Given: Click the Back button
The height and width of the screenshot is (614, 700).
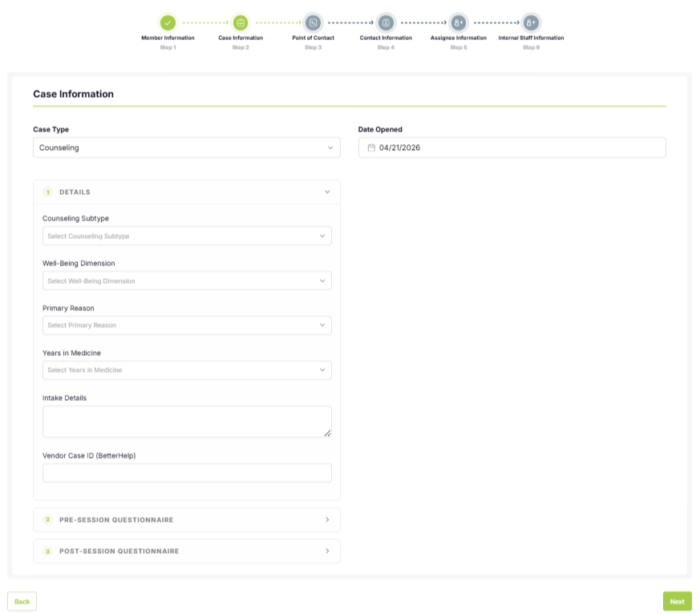Looking at the screenshot, I should pyautogui.click(x=22, y=601).
